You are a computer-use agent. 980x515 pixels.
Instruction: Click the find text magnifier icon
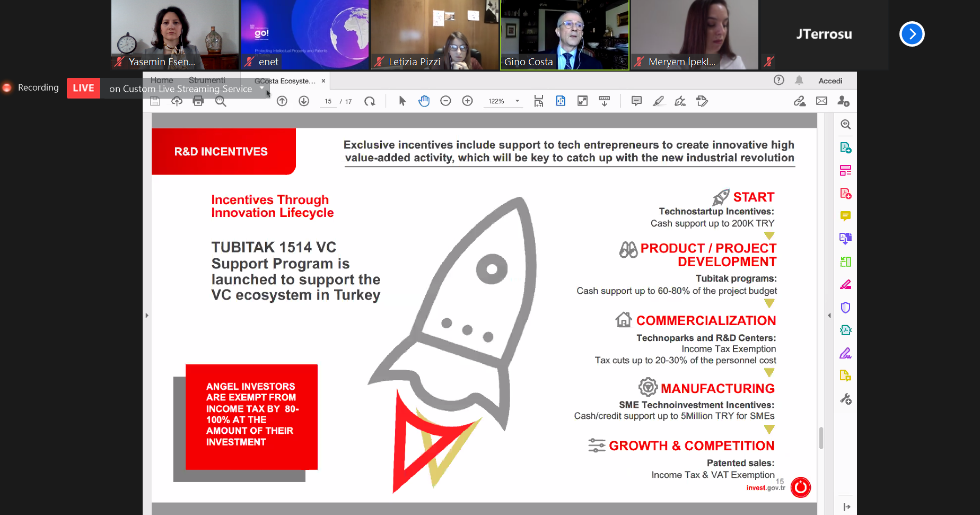click(x=221, y=101)
